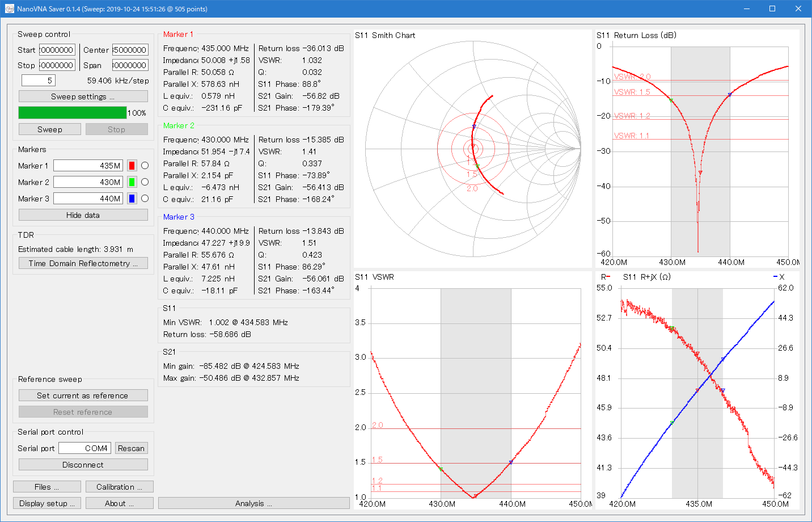Image resolution: width=812 pixels, height=522 pixels.
Task: Click the S11 Return Loss chart
Action: [697, 149]
